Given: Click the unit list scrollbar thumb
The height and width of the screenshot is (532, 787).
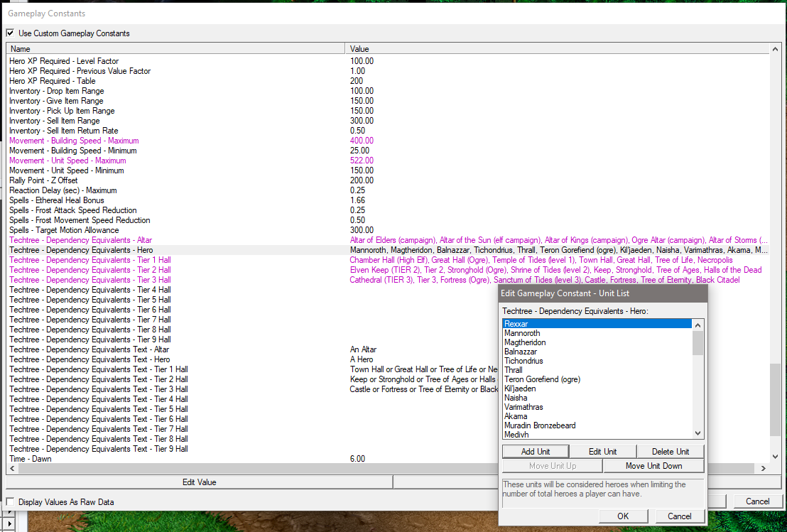Looking at the screenshot, I should 698,343.
